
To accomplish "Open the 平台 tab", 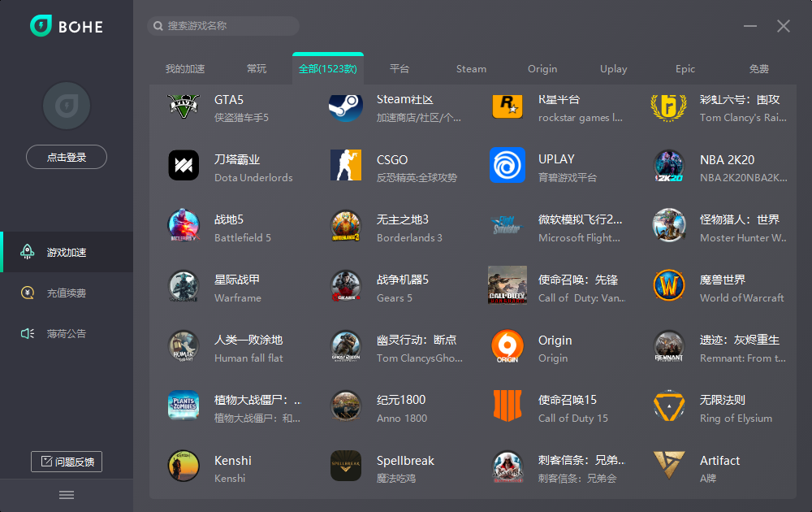I will (400, 69).
